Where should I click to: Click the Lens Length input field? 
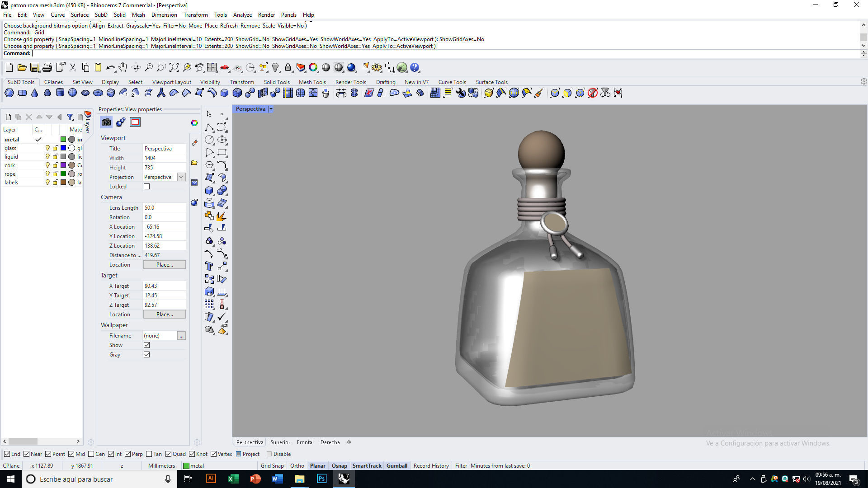coord(165,207)
